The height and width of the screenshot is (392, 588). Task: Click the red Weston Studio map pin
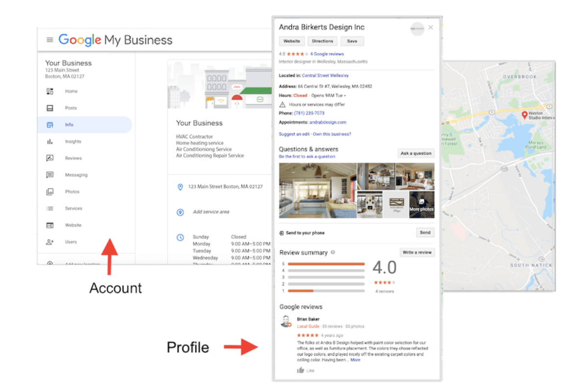click(x=524, y=115)
